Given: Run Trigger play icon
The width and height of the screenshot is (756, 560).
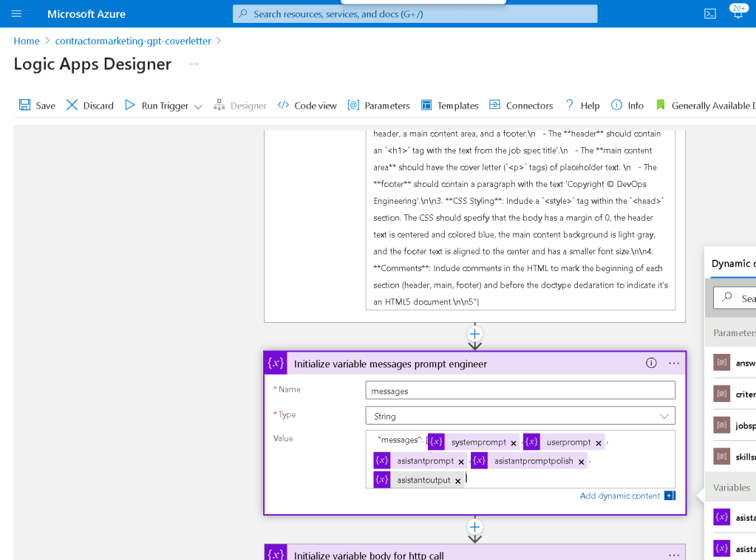Looking at the screenshot, I should [x=130, y=105].
